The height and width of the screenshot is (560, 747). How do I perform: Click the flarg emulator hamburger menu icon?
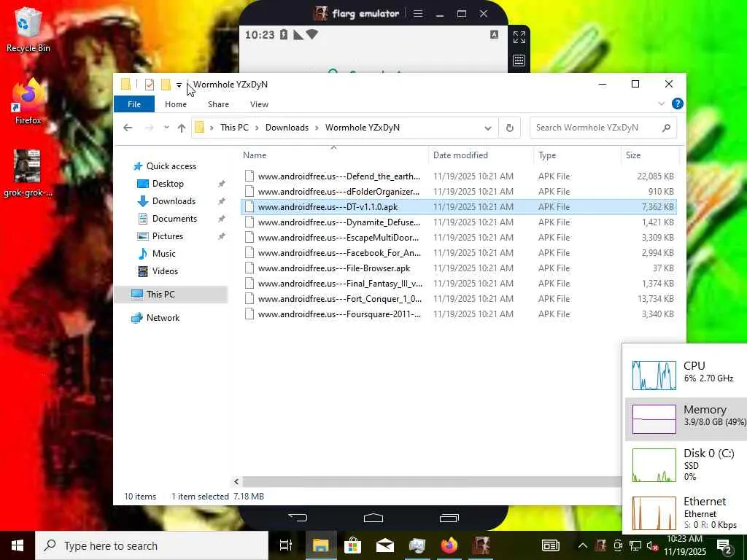click(418, 14)
